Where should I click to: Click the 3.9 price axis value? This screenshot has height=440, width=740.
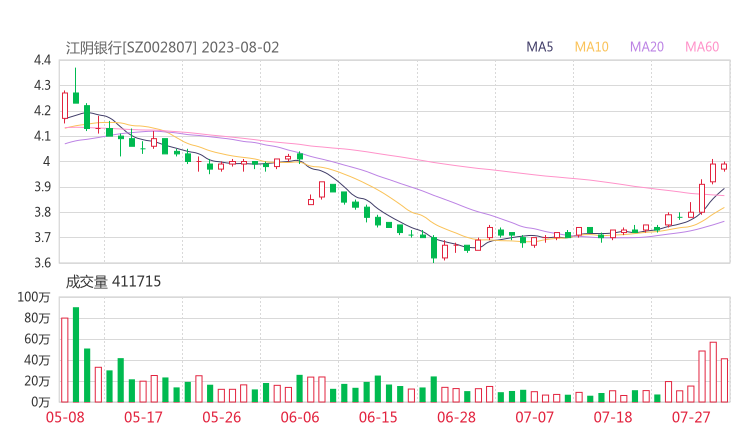(42, 187)
